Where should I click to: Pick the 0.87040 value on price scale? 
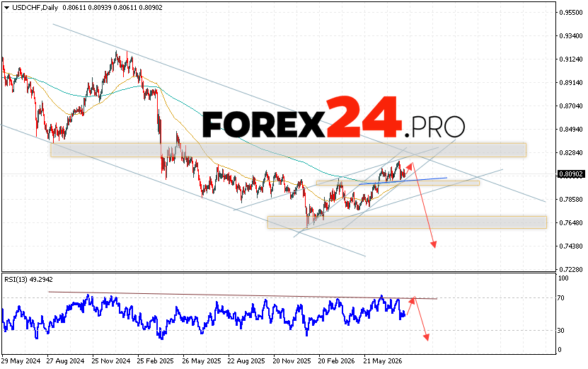[x=571, y=106]
